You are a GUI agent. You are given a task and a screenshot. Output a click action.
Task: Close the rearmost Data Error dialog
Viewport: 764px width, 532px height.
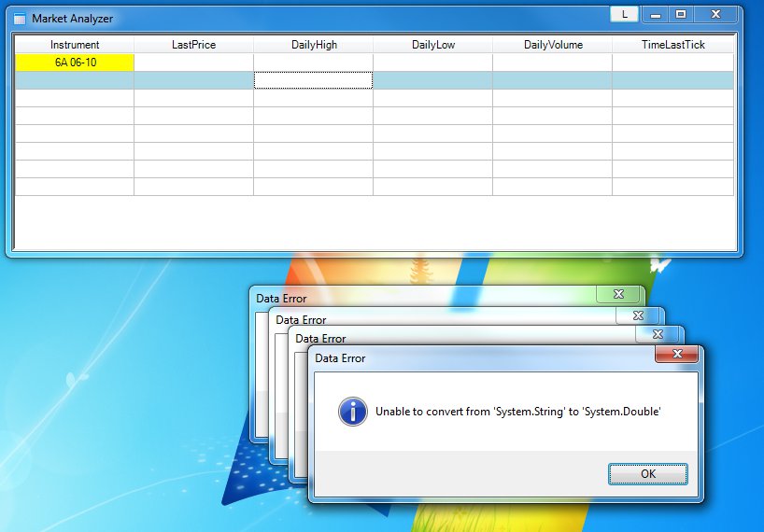pyautogui.click(x=618, y=294)
